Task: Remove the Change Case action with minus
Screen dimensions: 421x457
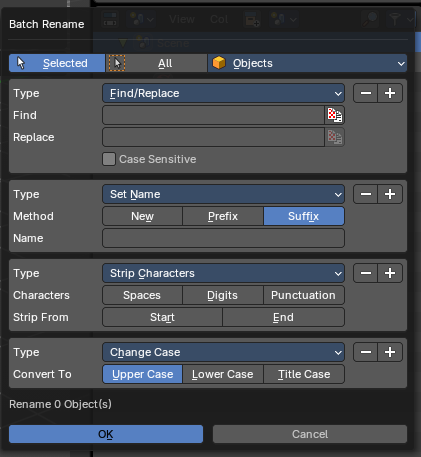Action: [366, 352]
